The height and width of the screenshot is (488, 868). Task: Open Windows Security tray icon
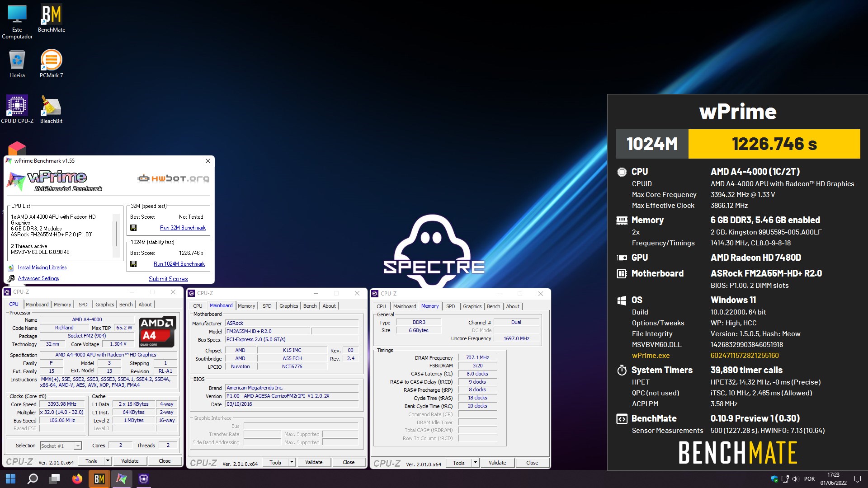[774, 479]
